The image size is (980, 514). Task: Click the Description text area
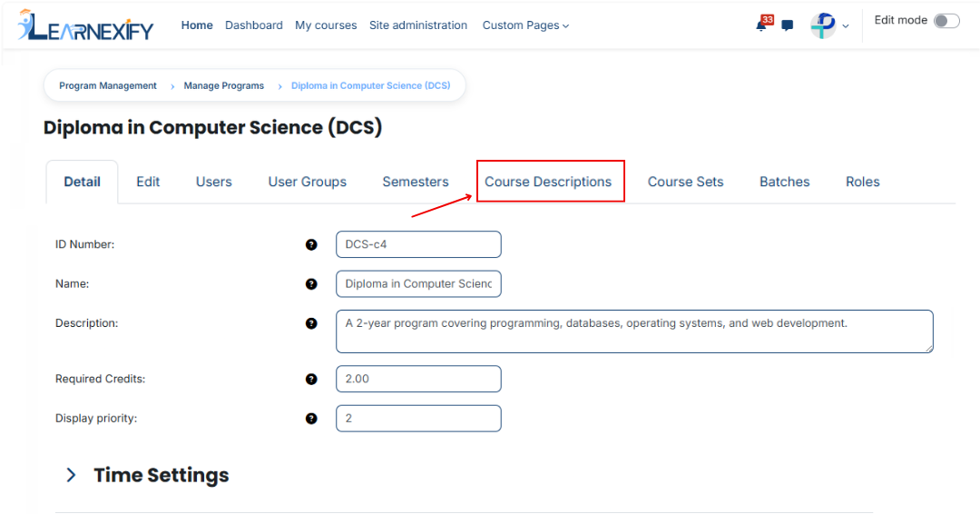coord(634,331)
